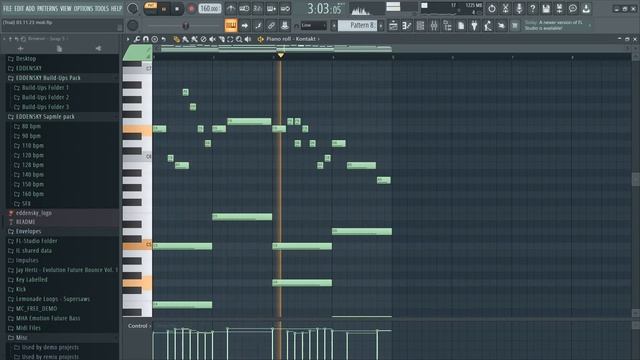Viewport: 640px width, 360px height.
Task: Open the Channel rack icon
Action: pos(420,26)
